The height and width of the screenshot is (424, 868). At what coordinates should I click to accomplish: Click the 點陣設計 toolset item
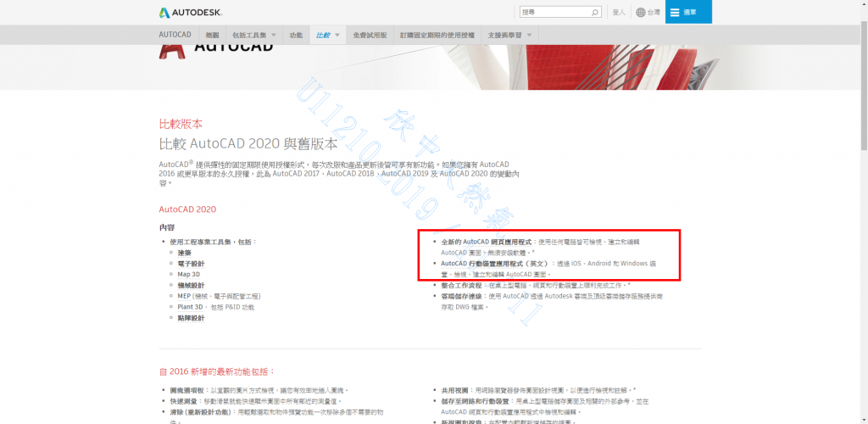191,318
